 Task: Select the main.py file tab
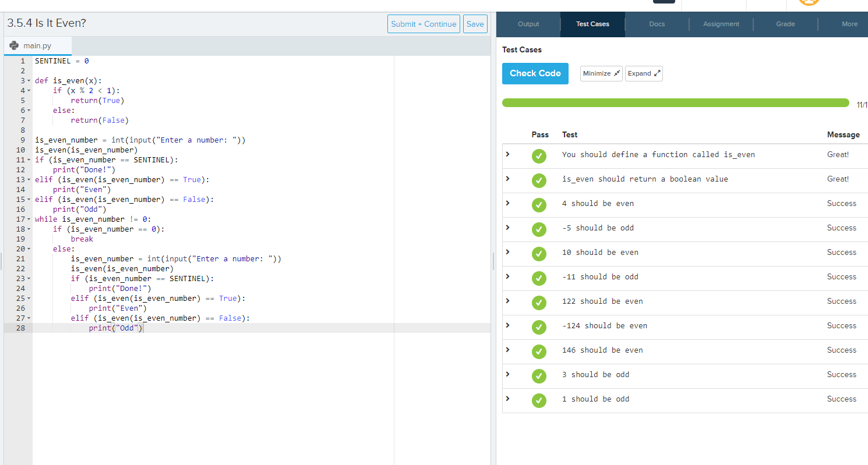(x=37, y=46)
